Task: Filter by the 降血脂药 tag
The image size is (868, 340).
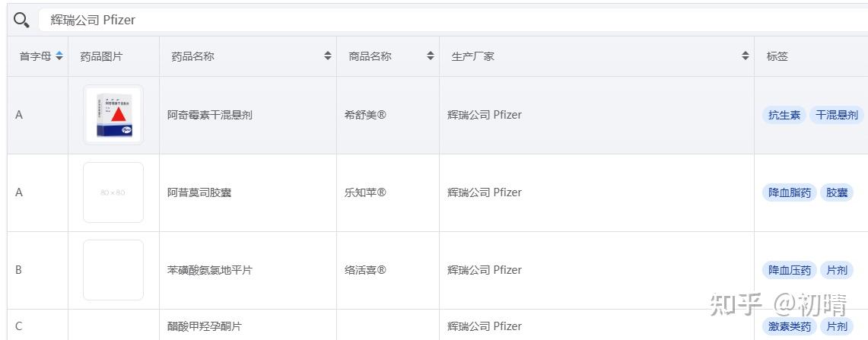Action: 790,192
